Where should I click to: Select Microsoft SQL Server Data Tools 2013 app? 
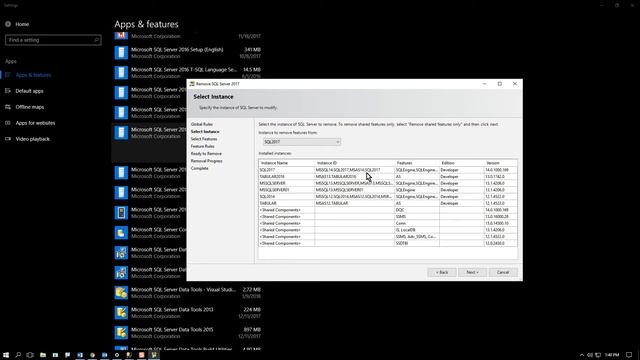coord(187,313)
